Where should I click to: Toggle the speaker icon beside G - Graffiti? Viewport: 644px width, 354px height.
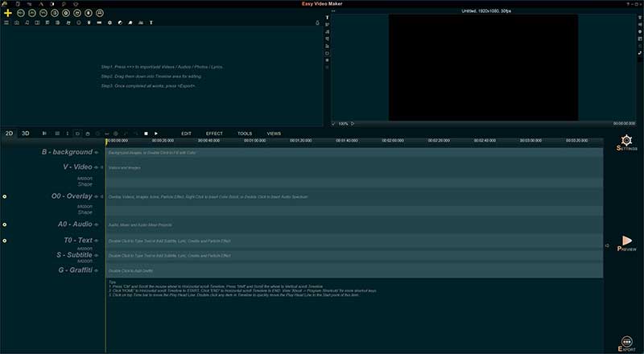click(x=96, y=270)
